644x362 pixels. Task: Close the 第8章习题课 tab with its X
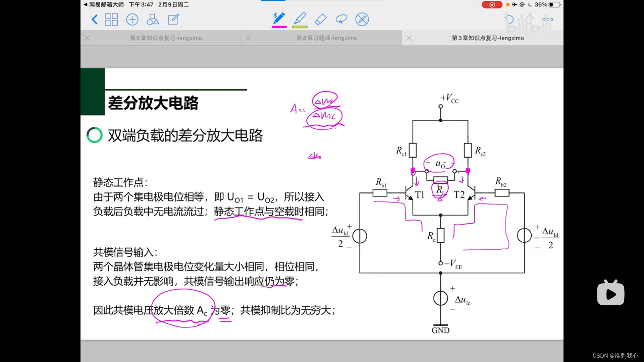pyautogui.click(x=248, y=38)
